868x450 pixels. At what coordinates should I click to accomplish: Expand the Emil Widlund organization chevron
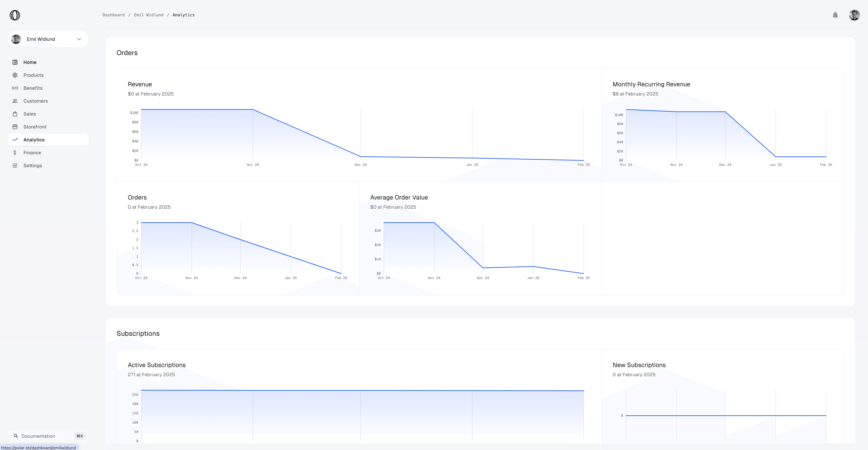coord(79,39)
